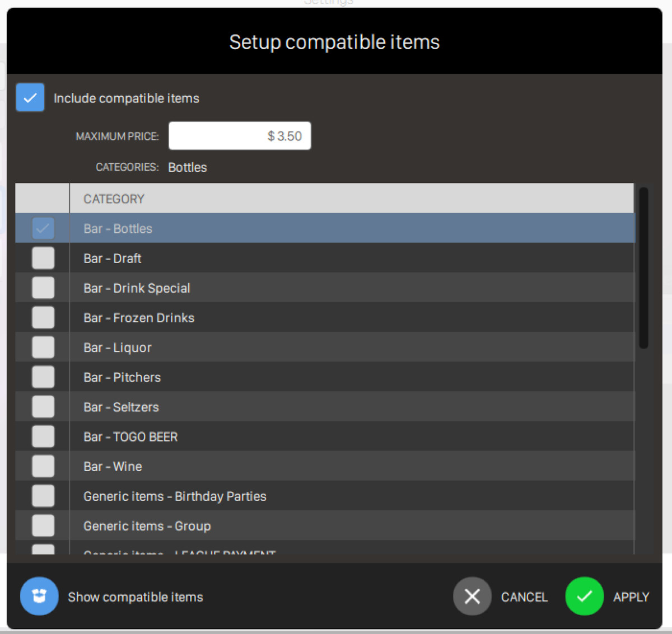
Task: Click the gray X cancel icon
Action: coord(472,597)
